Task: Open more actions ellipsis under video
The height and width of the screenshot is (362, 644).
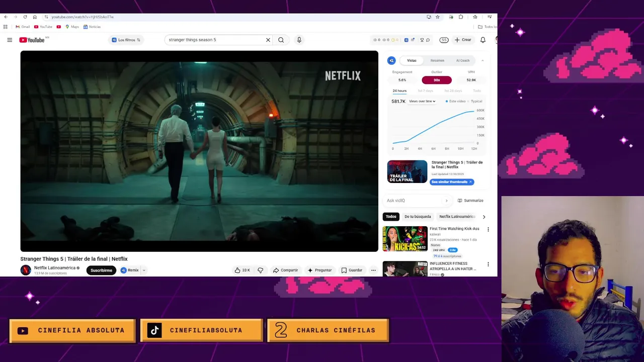Action: click(x=373, y=270)
